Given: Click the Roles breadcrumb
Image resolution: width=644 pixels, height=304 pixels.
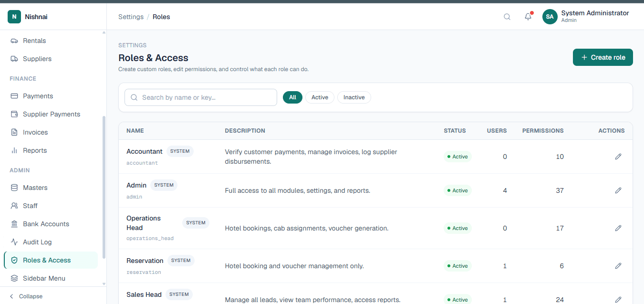Looking at the screenshot, I should 161,17.
